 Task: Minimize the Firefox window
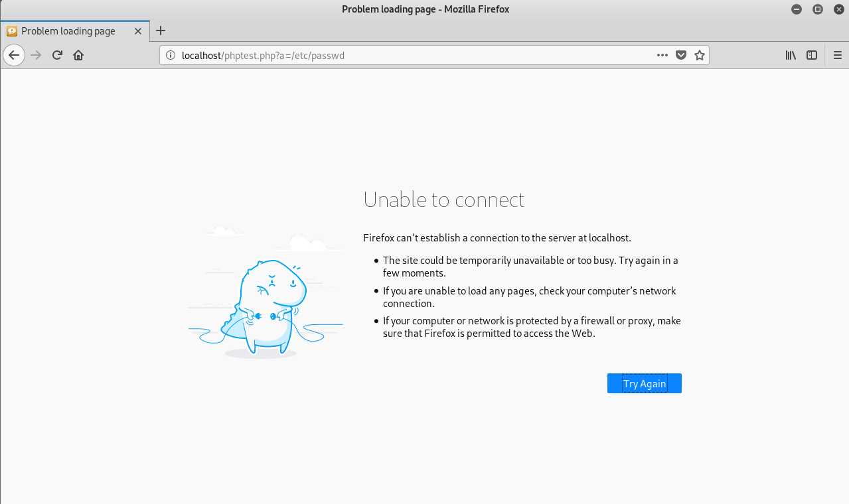(x=797, y=9)
